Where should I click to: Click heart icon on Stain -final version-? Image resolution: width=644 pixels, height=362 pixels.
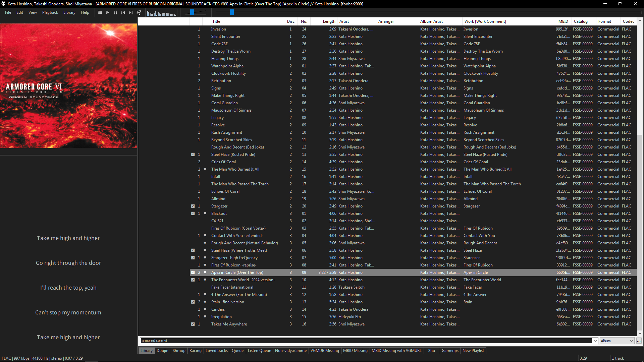(x=205, y=302)
